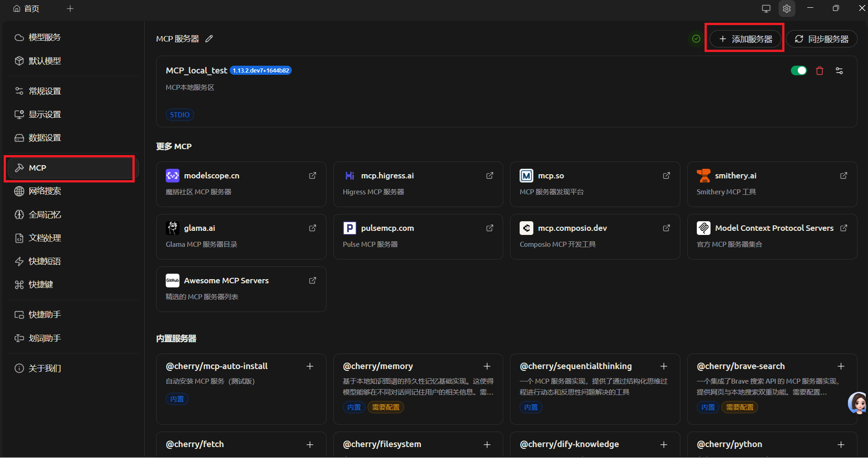Click the MCP_local_test server name
The height and width of the screenshot is (458, 868).
coord(196,70)
